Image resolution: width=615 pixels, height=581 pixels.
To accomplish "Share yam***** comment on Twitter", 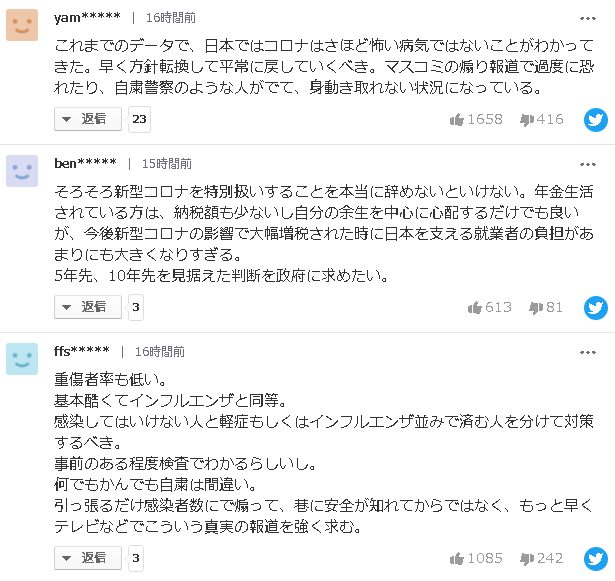I will tap(595, 120).
